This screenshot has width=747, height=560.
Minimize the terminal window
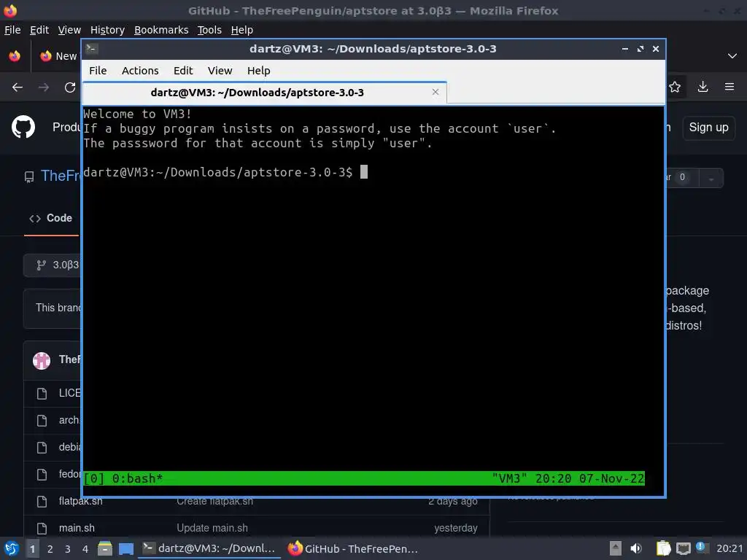click(625, 49)
